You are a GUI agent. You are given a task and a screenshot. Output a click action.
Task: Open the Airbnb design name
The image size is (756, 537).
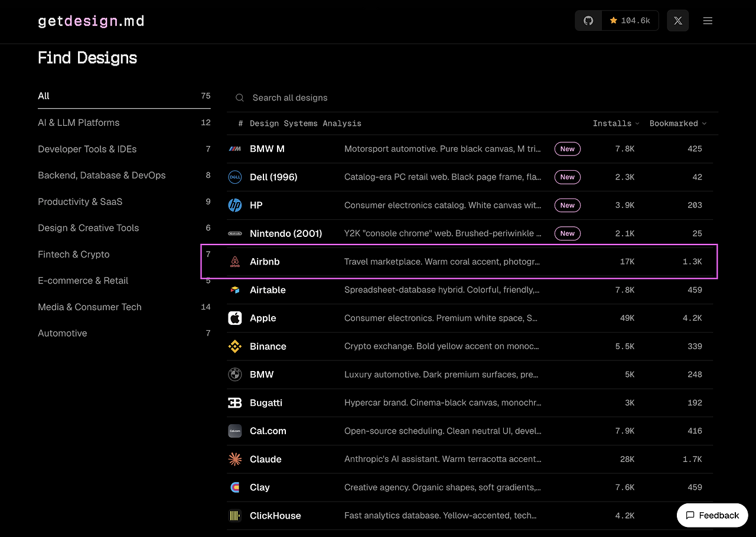(265, 262)
